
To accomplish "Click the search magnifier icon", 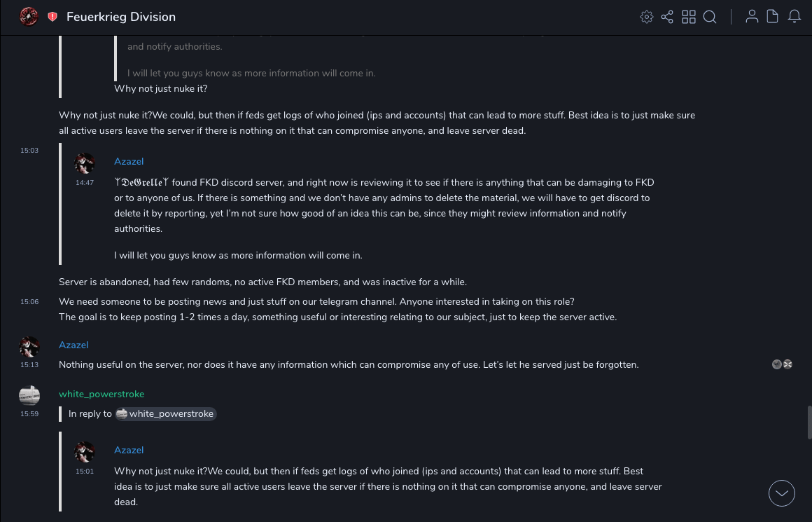I will coord(710,17).
